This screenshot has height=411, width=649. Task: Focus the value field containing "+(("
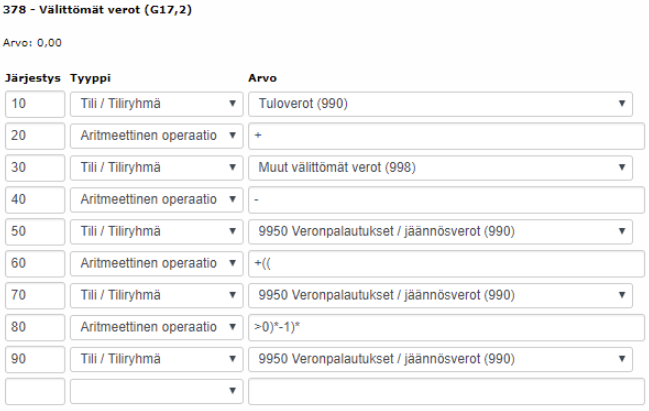(x=445, y=263)
